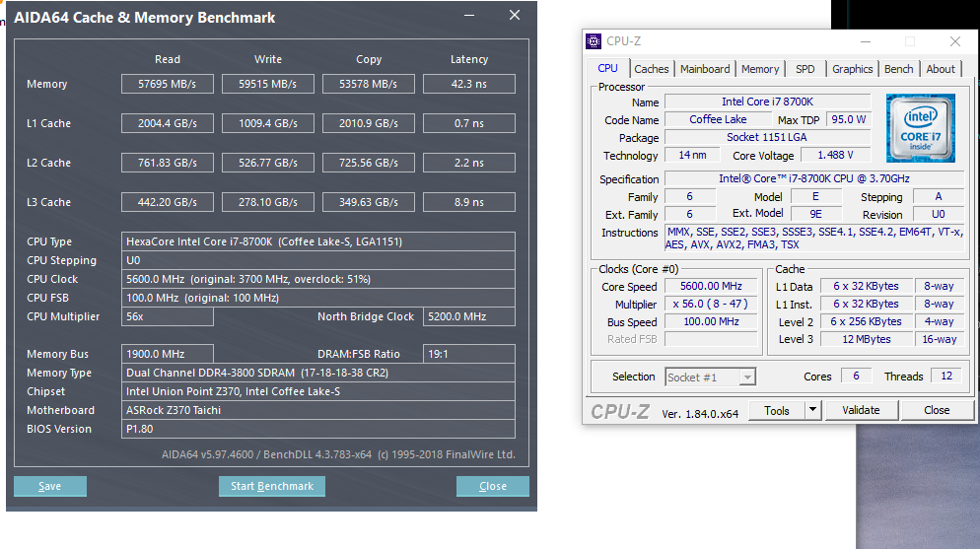This screenshot has height=549, width=980.
Task: Click the Bus Speed 100.00 MHz value
Action: [711, 321]
